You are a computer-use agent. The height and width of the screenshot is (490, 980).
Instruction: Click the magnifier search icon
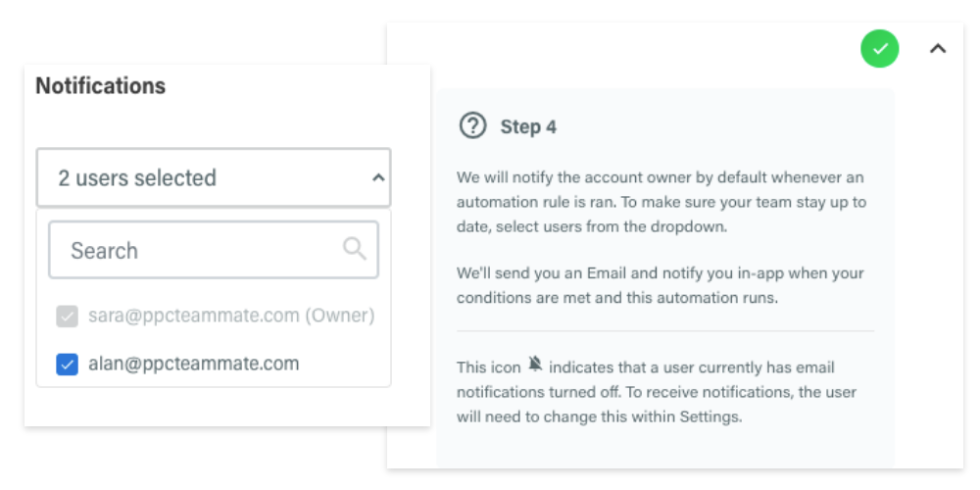(355, 249)
